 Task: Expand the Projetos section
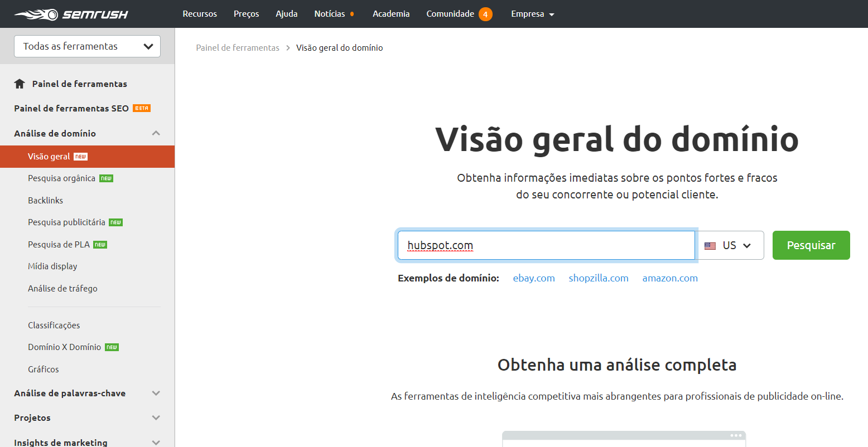coord(156,417)
